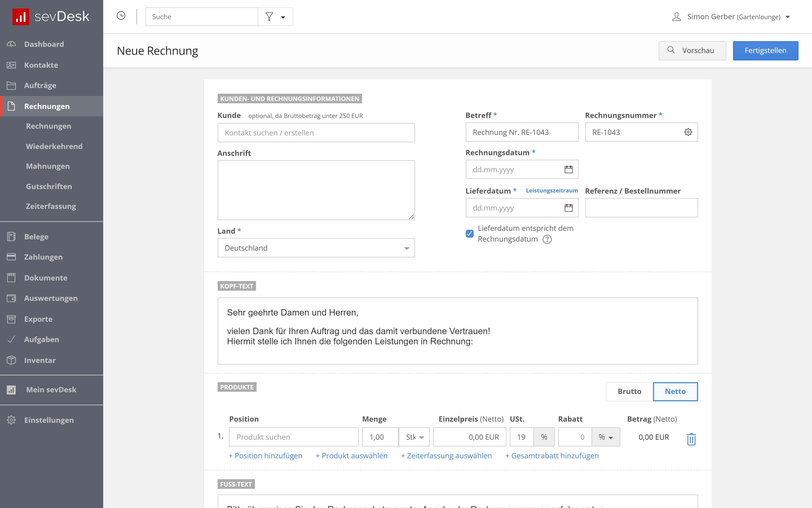This screenshot has height=508, width=812.
Task: Click the search filter funnel icon
Action: click(269, 17)
